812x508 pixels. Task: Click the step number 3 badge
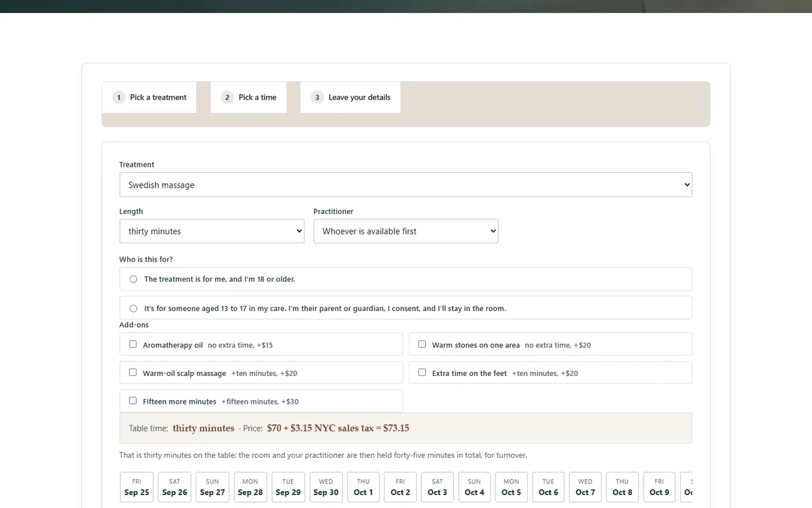[317, 98]
